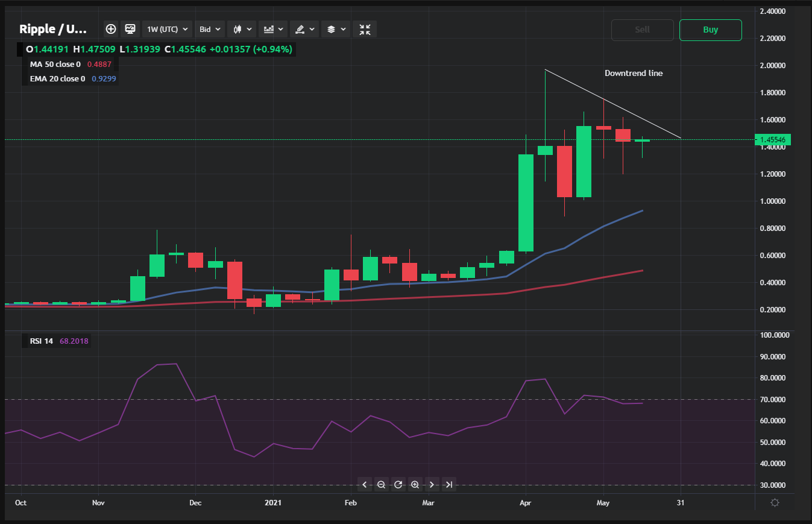Select the RSI 14 indicator label

click(x=41, y=341)
